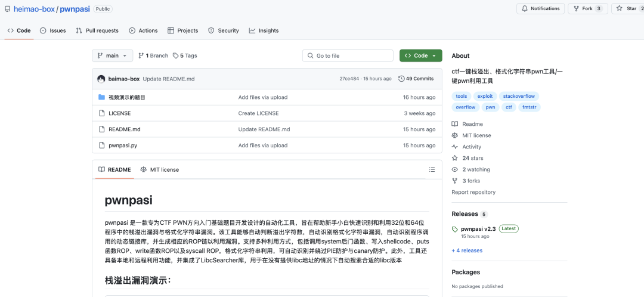Open the Projects tab
Viewport: 644px width, 297px height.
183,30
